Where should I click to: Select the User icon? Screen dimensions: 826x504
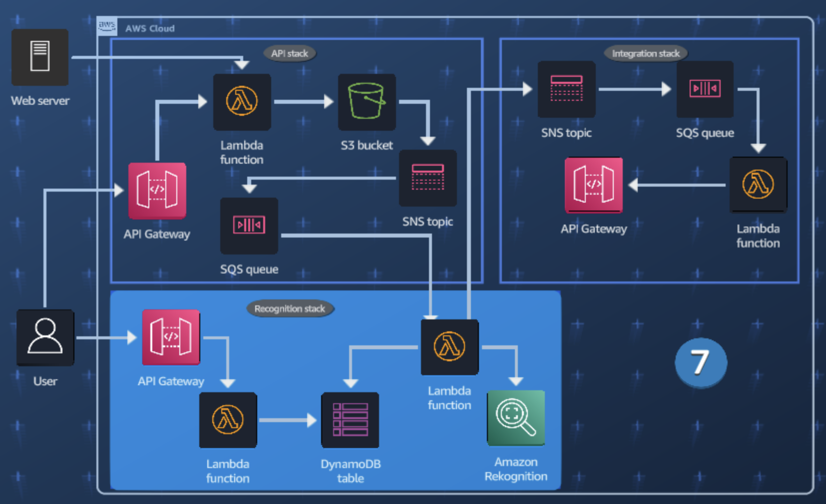pyautogui.click(x=45, y=337)
